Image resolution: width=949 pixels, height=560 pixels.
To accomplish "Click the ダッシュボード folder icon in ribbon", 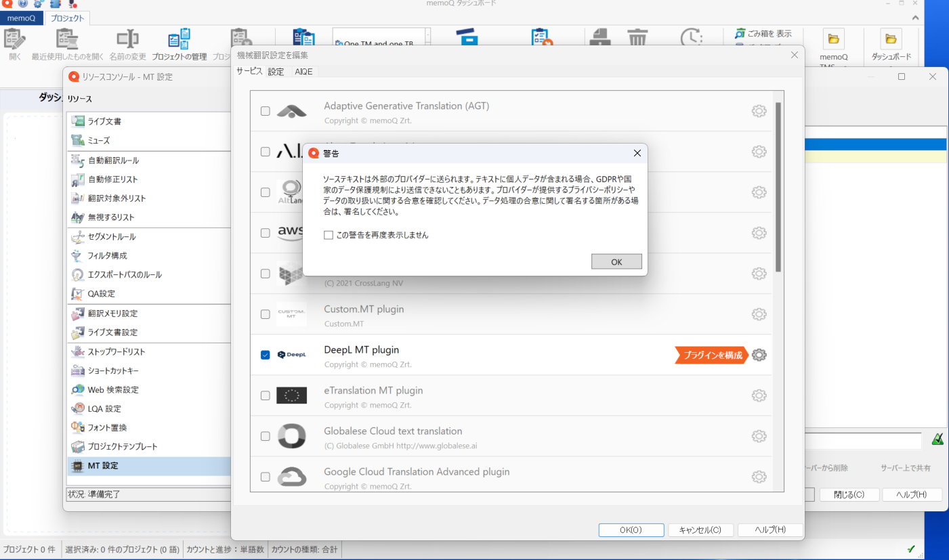I will coord(891,39).
